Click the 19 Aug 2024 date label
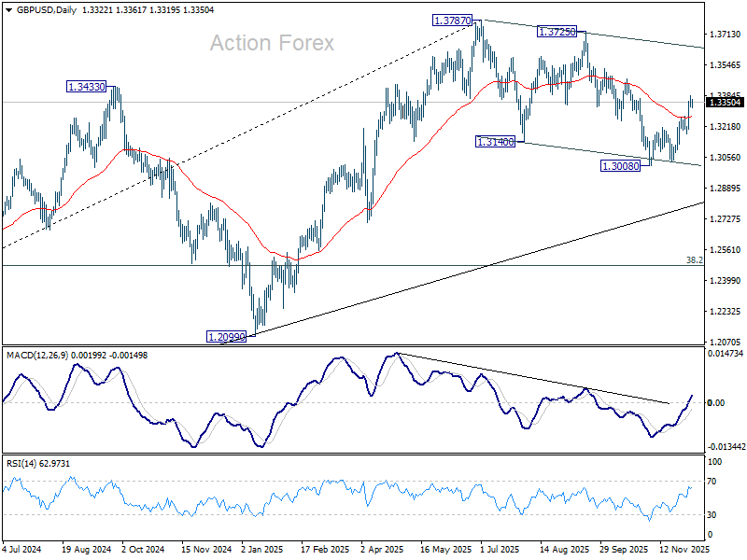Viewport: 747px width, 560px height. point(86,549)
